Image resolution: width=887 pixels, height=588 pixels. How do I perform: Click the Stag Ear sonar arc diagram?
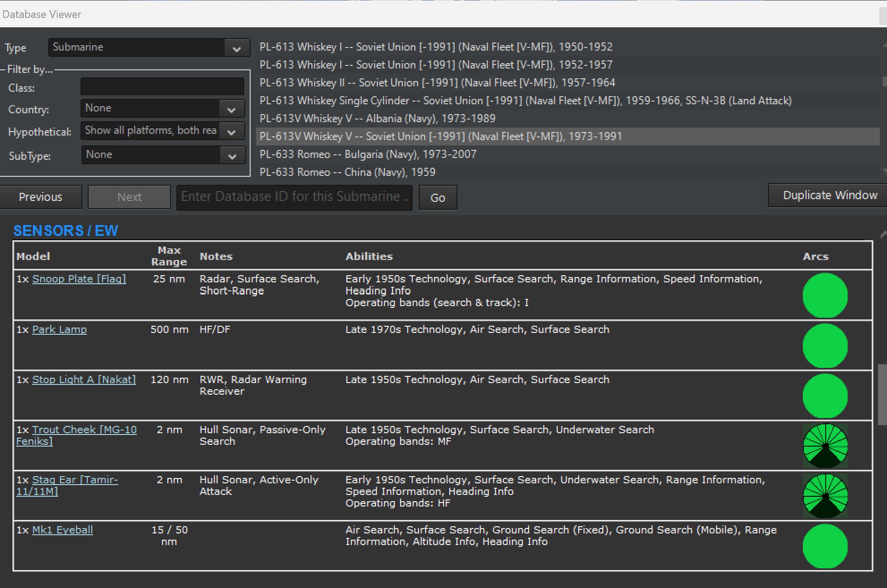[x=825, y=496]
